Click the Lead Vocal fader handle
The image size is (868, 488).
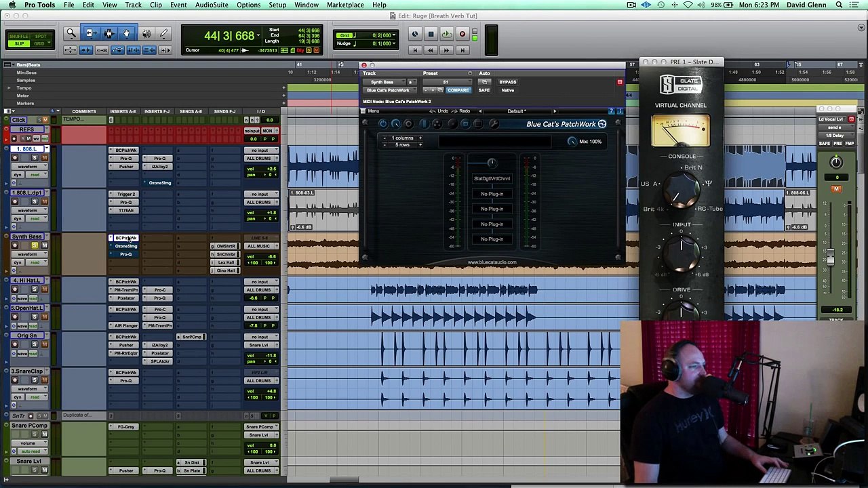pyautogui.click(x=830, y=257)
